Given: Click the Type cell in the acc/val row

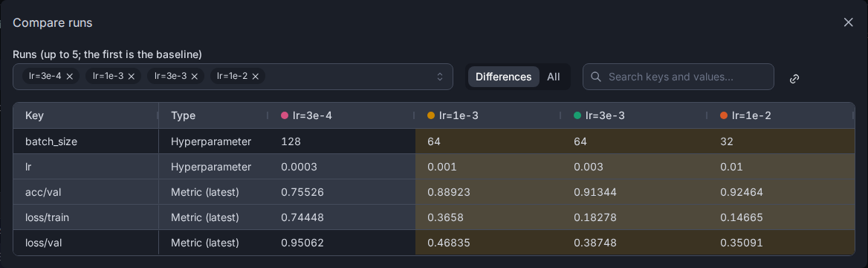Looking at the screenshot, I should pyautogui.click(x=214, y=192).
